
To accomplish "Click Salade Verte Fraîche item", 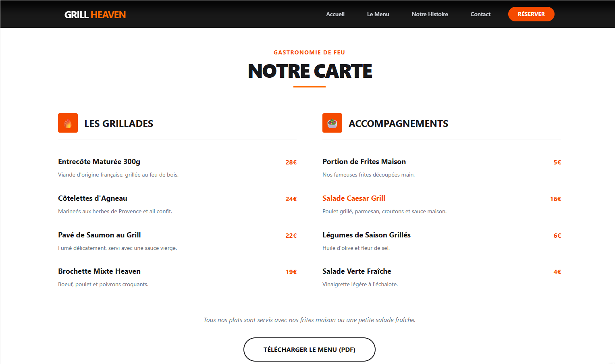I will tap(357, 271).
